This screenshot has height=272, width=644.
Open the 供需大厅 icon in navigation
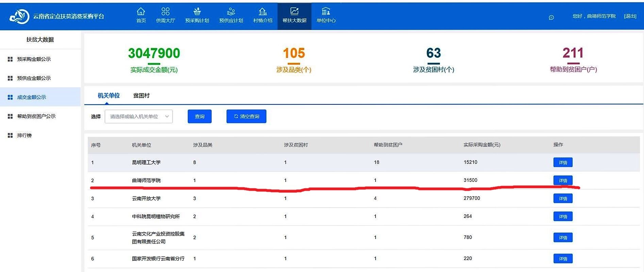pos(165,12)
